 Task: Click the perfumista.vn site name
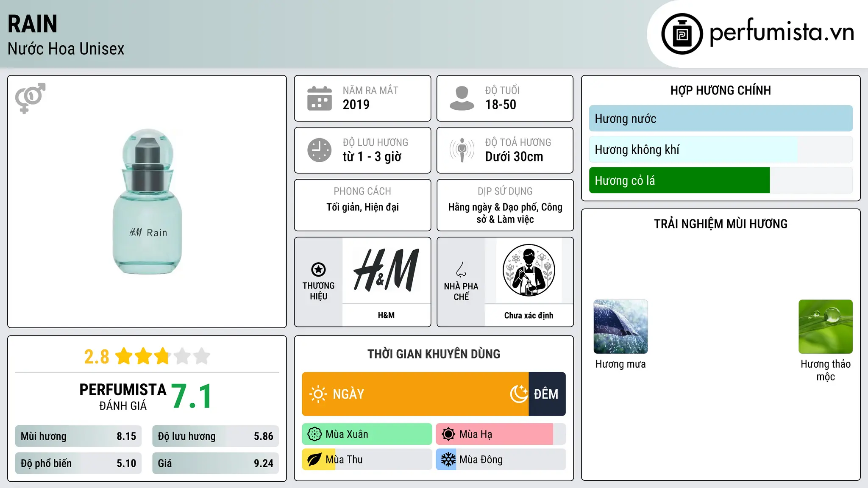pos(782,32)
